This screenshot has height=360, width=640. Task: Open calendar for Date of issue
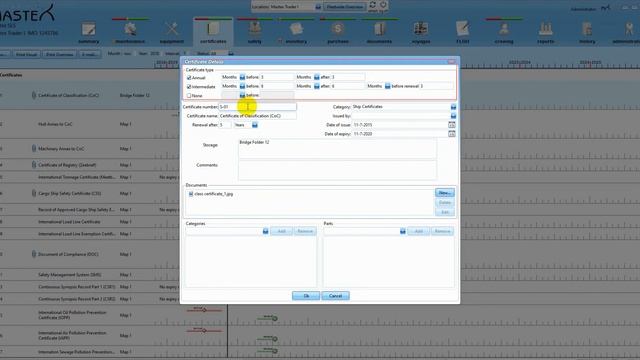coord(452,124)
